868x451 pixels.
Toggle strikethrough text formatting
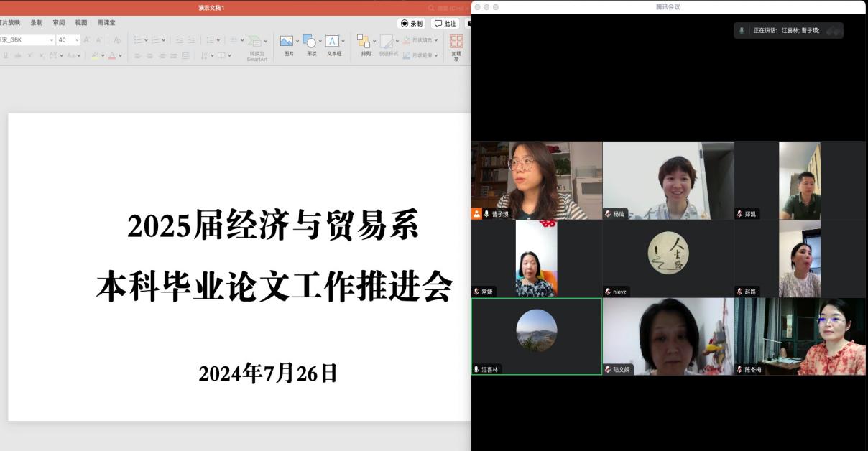click(x=17, y=55)
